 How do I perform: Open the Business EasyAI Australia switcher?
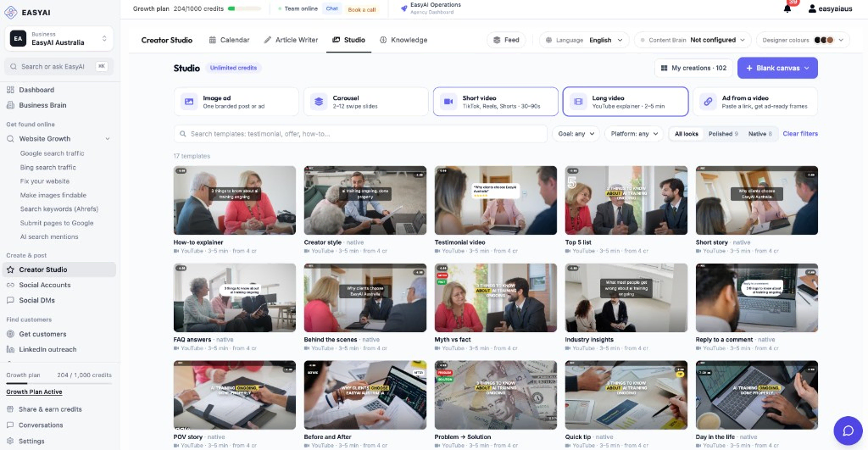[58, 39]
